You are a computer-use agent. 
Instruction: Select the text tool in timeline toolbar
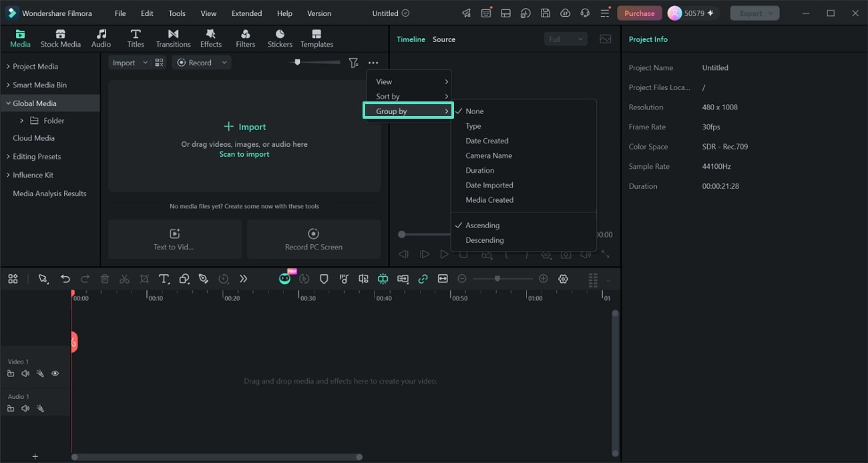click(164, 279)
